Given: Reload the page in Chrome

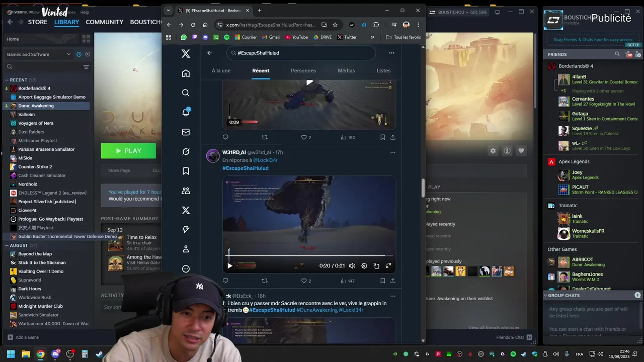Looking at the screenshot, I should click(193, 25).
